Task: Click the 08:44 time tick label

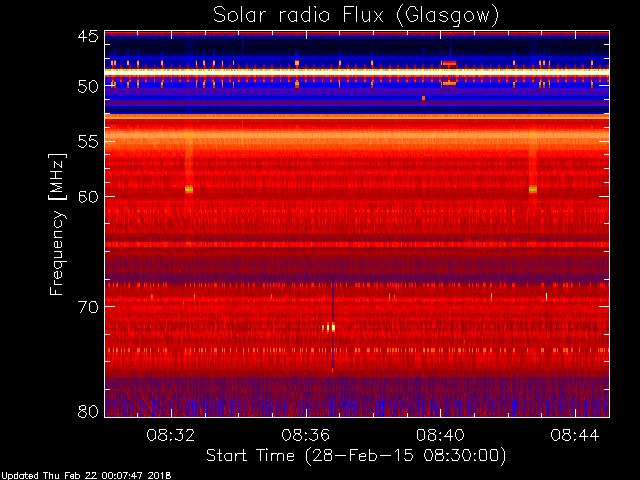Action: click(x=575, y=435)
